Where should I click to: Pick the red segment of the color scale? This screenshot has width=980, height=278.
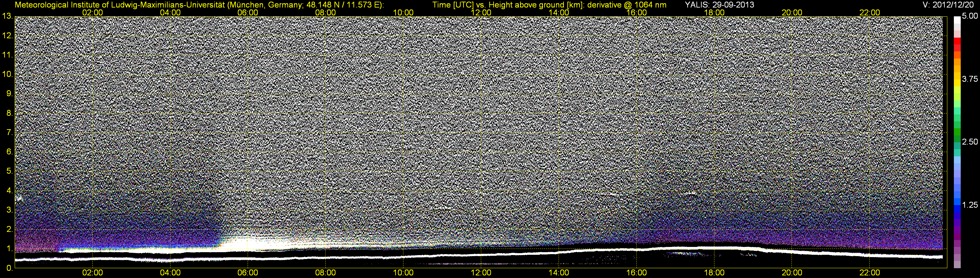pos(957,41)
